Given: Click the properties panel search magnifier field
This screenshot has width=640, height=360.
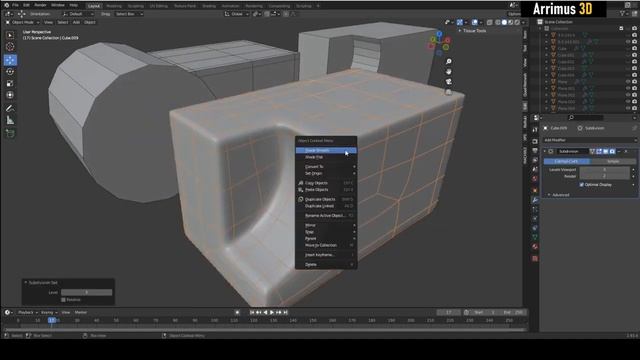Looking at the screenshot, I should (587, 118).
